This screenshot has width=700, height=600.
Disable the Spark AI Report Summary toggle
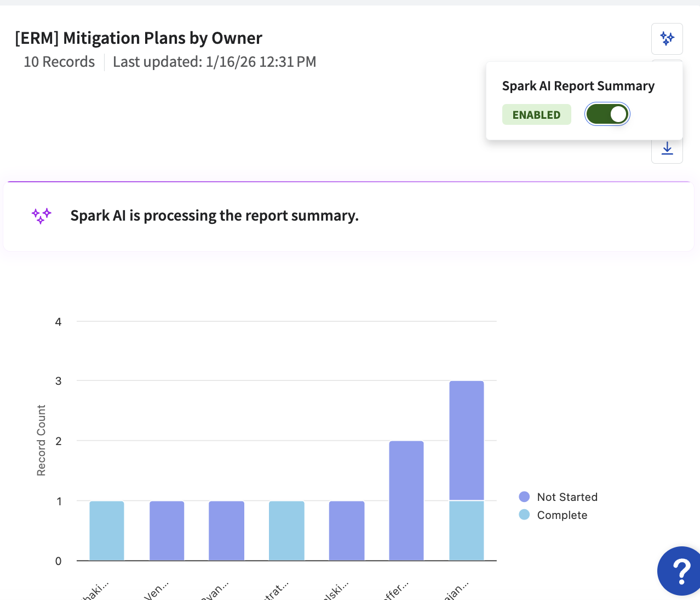607,114
